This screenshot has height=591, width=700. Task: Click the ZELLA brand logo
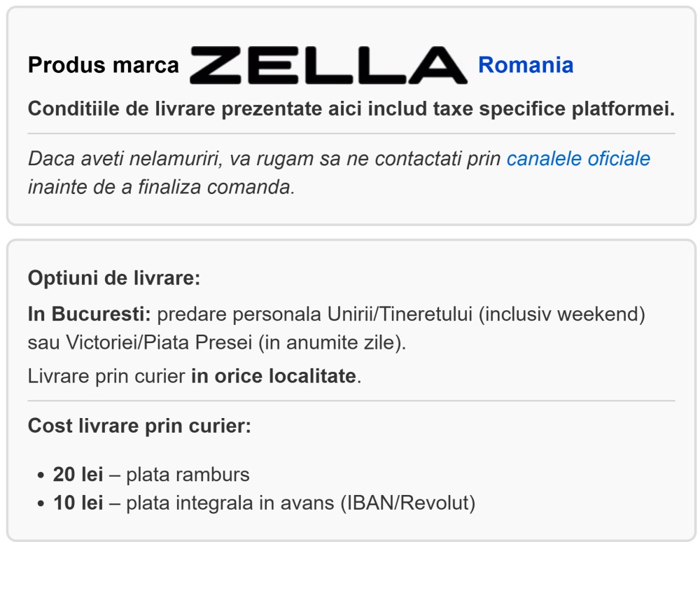(x=328, y=65)
